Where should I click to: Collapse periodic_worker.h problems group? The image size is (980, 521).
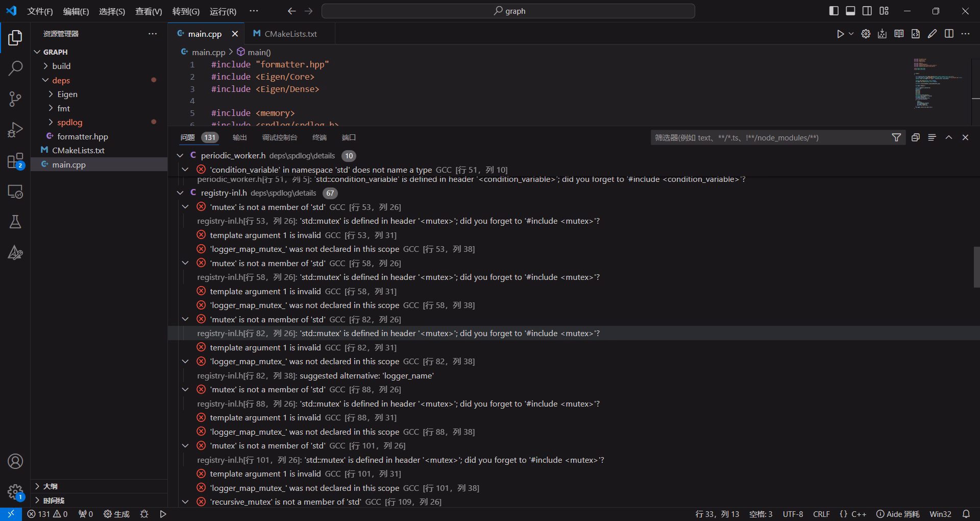pos(180,156)
